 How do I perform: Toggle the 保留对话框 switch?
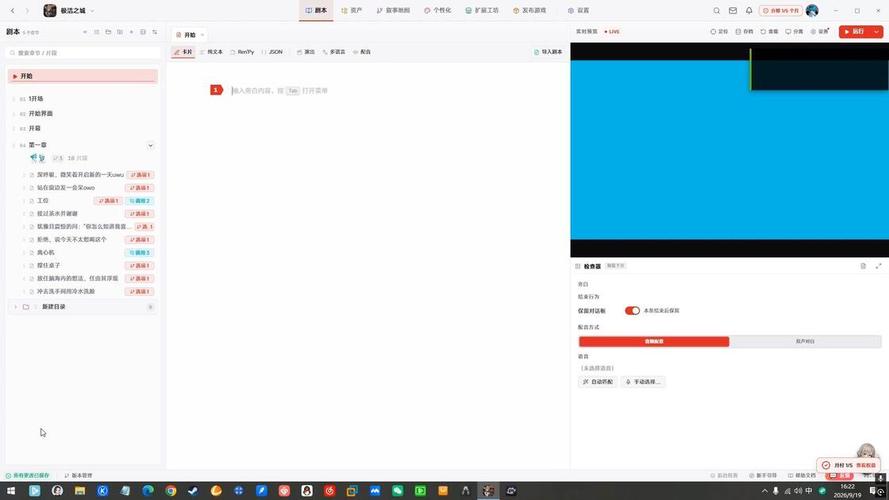point(632,311)
